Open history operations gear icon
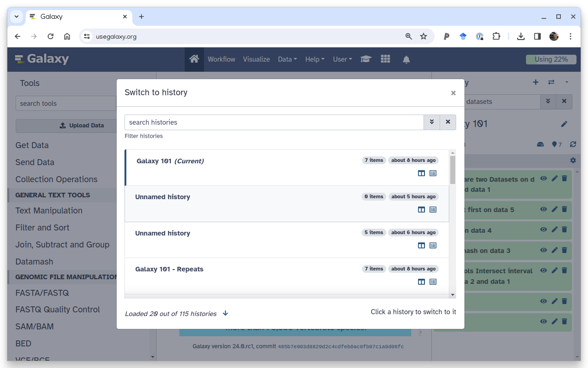 point(573,161)
